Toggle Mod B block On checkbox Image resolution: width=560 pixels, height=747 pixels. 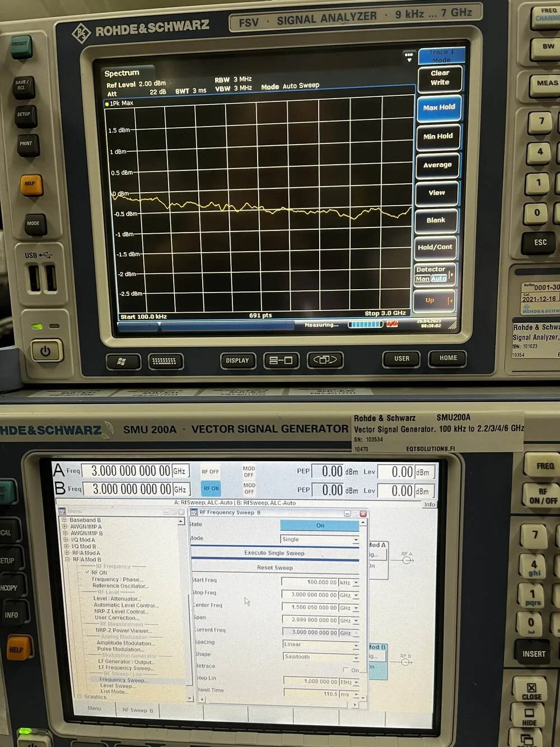pyautogui.click(x=371, y=667)
